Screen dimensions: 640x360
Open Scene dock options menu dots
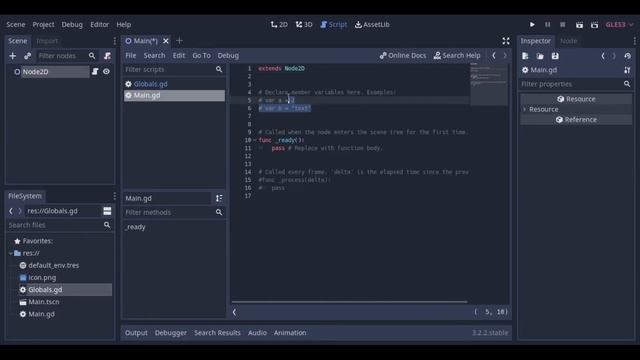114,41
